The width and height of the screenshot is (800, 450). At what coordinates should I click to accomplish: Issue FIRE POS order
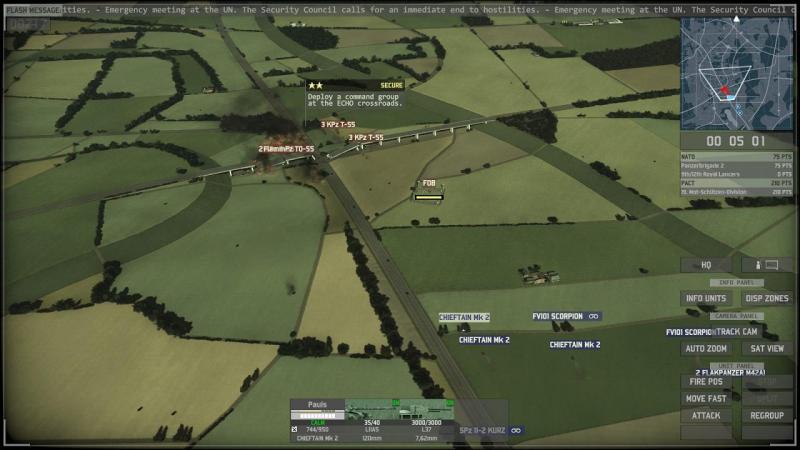point(706,382)
